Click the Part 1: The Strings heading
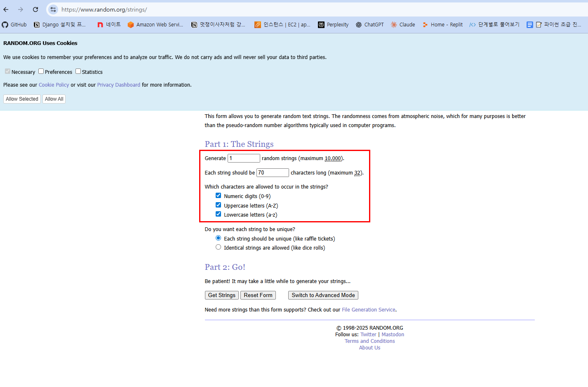This screenshot has height=387, width=588. tap(239, 144)
